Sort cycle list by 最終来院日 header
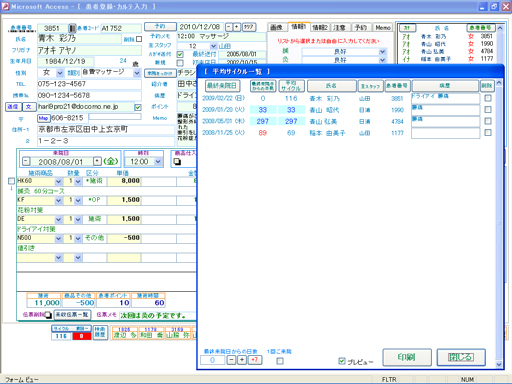Viewport: 512px width, 384px height. point(222,86)
